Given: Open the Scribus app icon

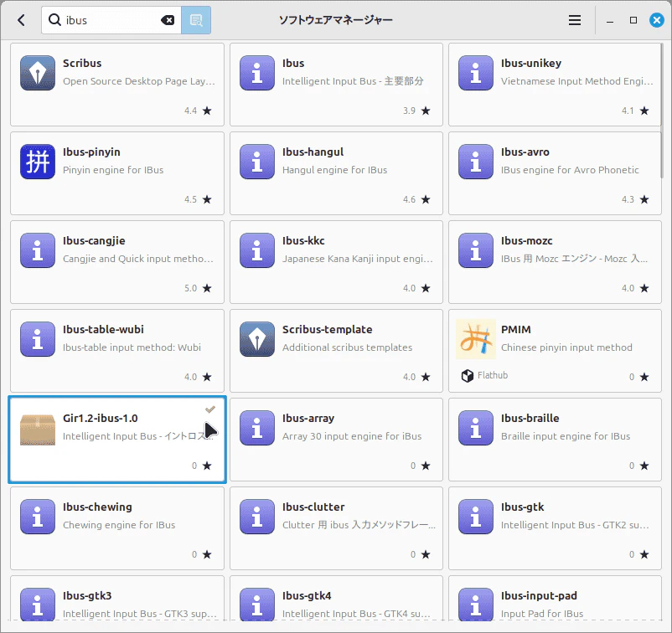Looking at the screenshot, I should tap(38, 73).
